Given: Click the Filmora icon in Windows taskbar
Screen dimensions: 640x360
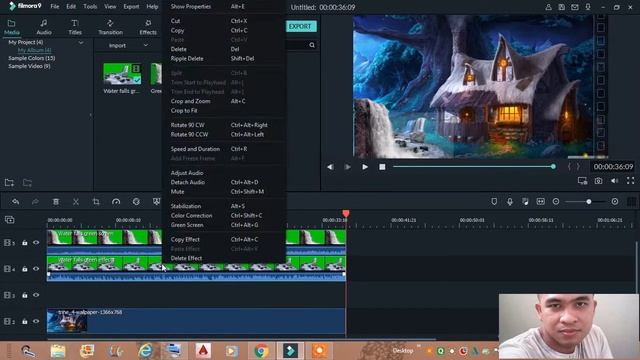Looking at the screenshot, I should 291,351.
